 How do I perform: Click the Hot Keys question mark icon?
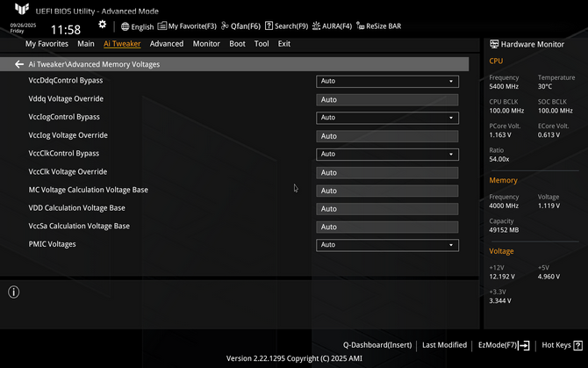(578, 345)
